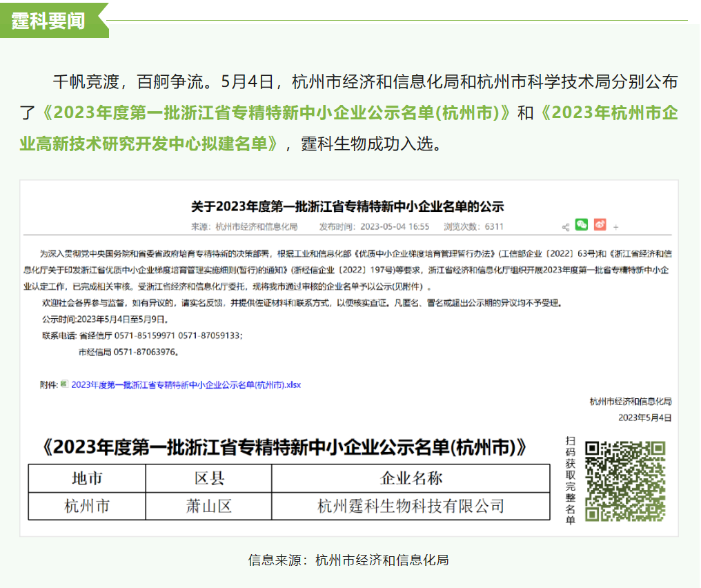Click the table header 企业名称
701x588 pixels.
[x=411, y=478]
